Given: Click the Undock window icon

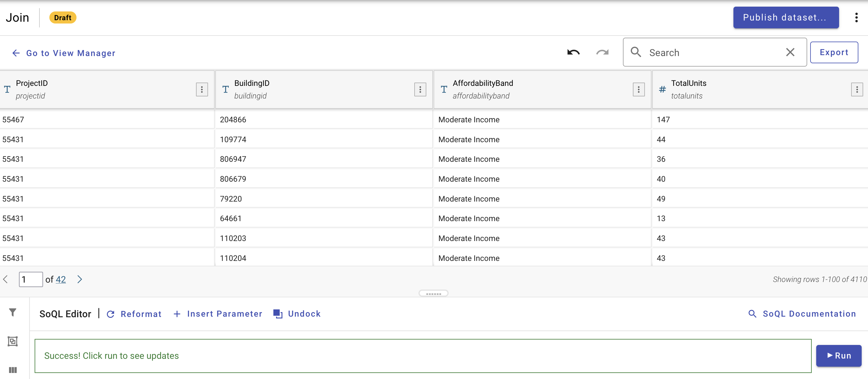Looking at the screenshot, I should coord(278,314).
